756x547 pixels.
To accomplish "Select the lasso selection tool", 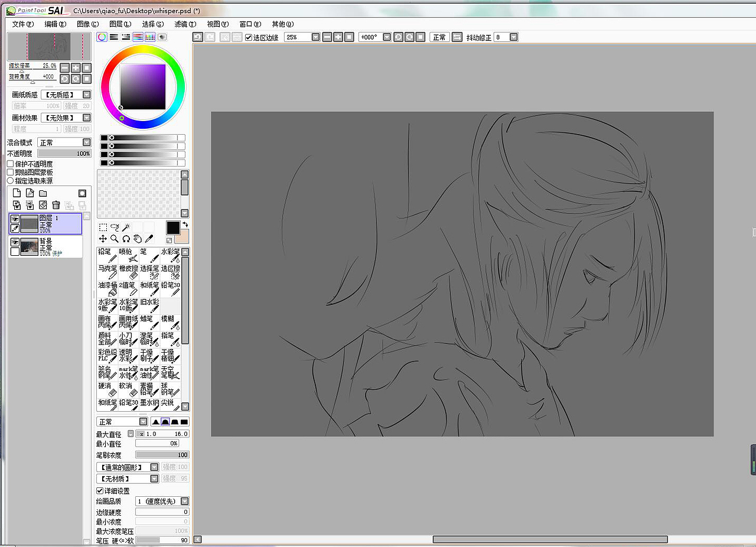I will [115, 227].
